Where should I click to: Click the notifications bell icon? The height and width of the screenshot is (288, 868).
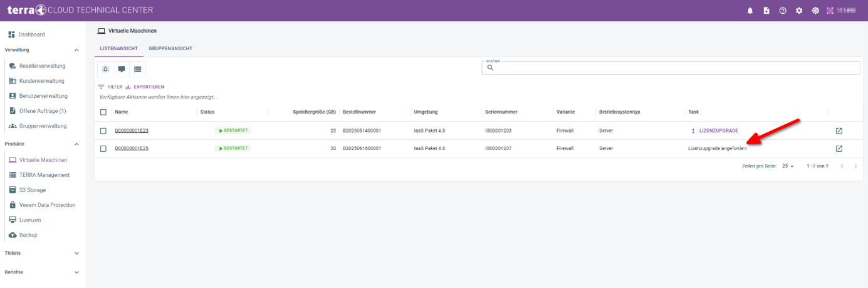750,11
